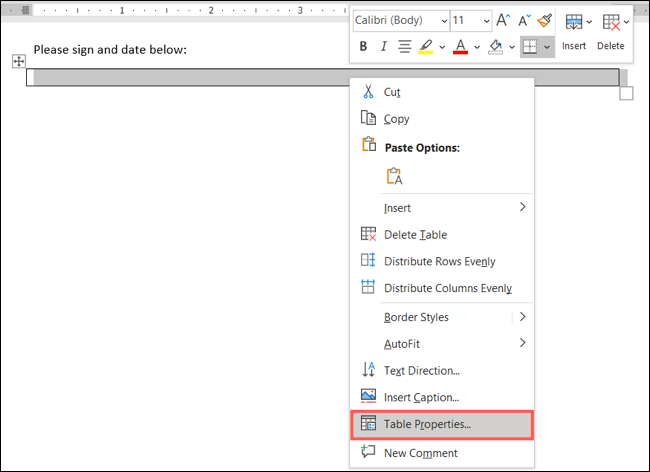Apply the red font color

coord(460,47)
